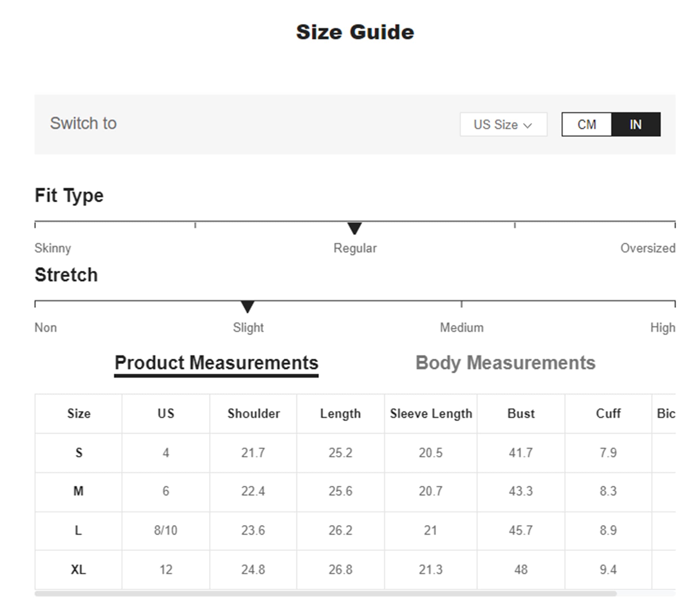
Task: Click the Sleeve Length column header
Action: click(431, 413)
